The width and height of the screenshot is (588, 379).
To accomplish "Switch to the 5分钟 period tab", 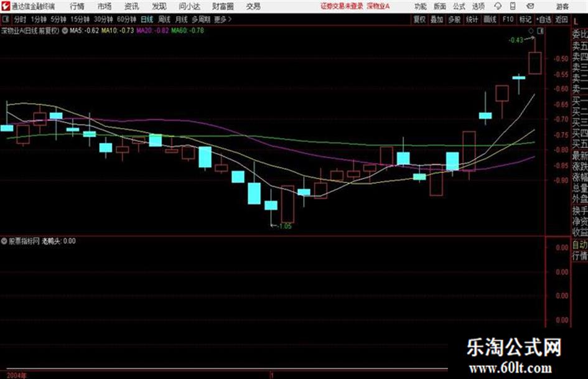I will [58, 19].
